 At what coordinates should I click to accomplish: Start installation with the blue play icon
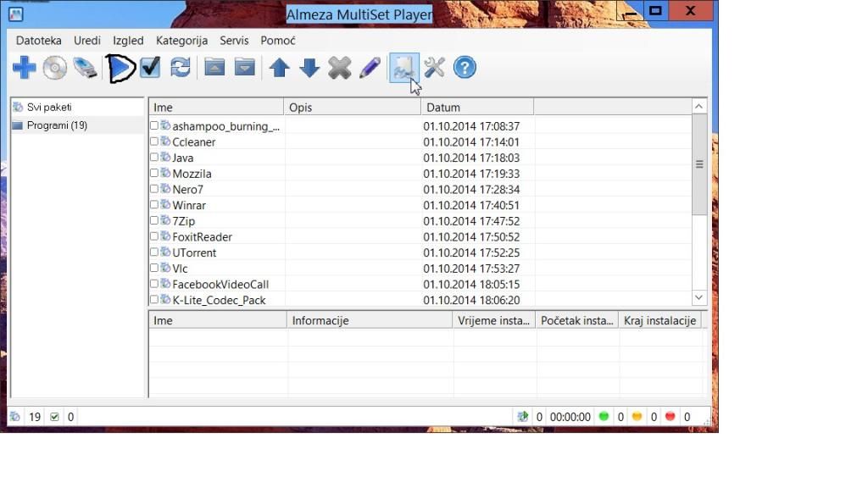(x=121, y=68)
